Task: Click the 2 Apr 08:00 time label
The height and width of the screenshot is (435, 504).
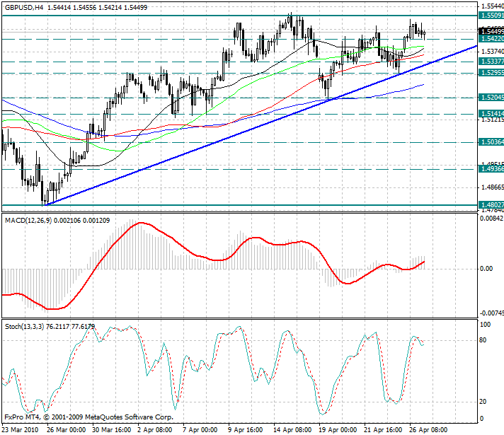Action: tap(156, 430)
